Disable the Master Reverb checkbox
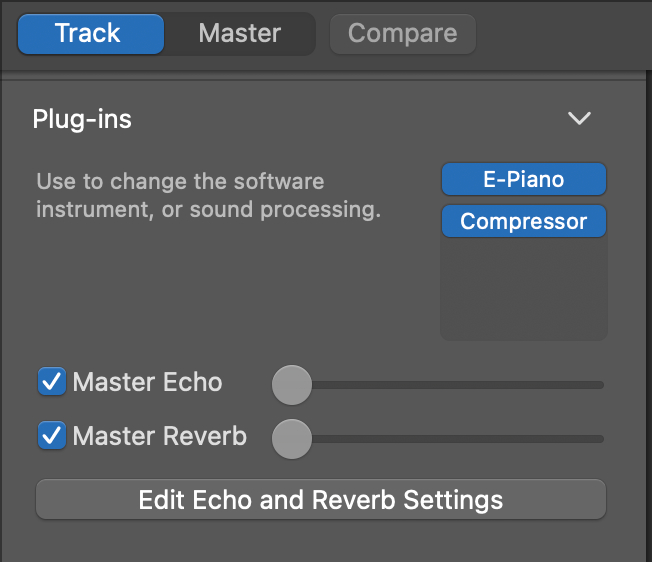Screen dimensions: 652x562 52,435
